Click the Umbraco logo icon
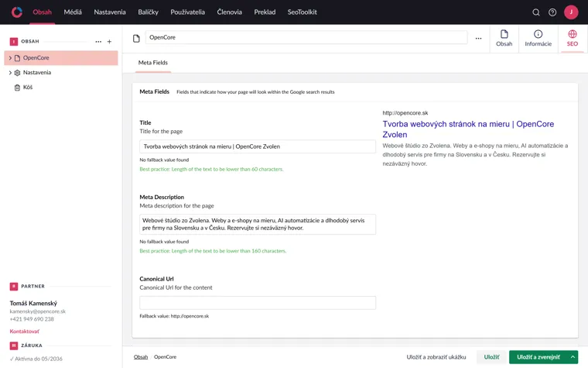 (x=17, y=12)
